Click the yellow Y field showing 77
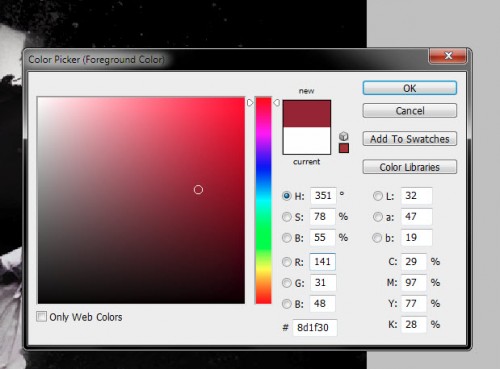The width and height of the screenshot is (500, 369). 414,304
